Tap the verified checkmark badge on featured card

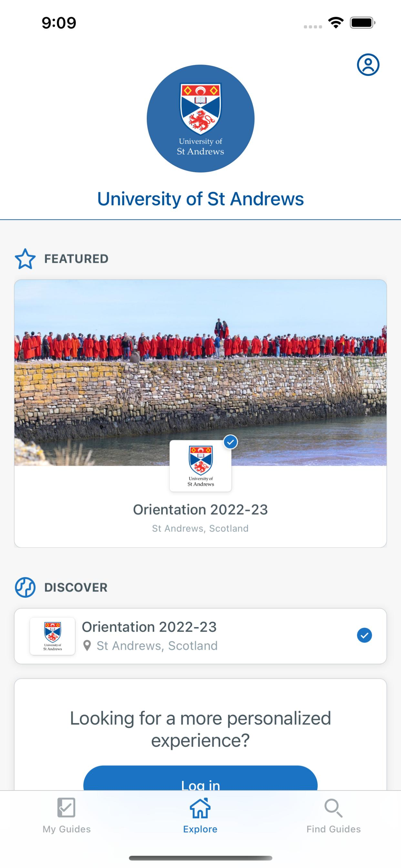231,442
